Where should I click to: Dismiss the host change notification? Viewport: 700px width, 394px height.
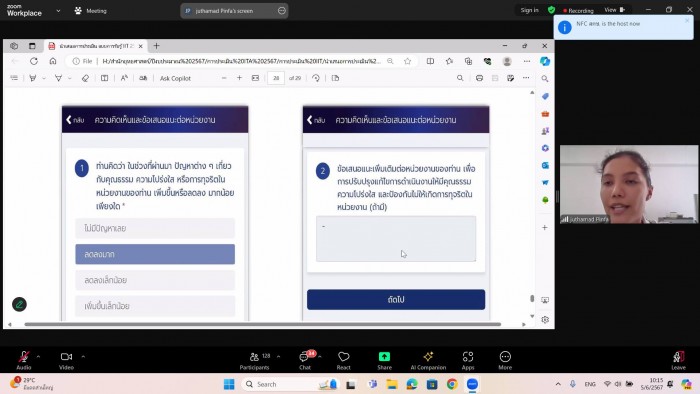tap(687, 21)
